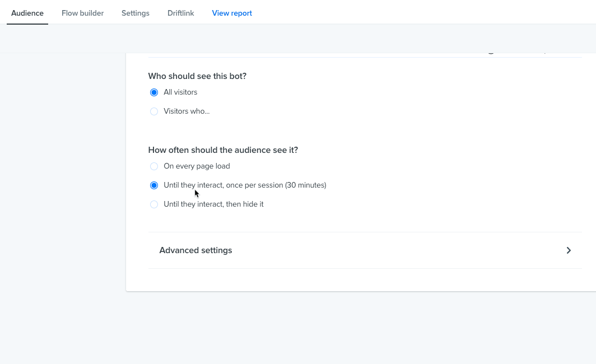Click the 'Who should see this bot?' heading
The image size is (596, 364).
(x=197, y=76)
